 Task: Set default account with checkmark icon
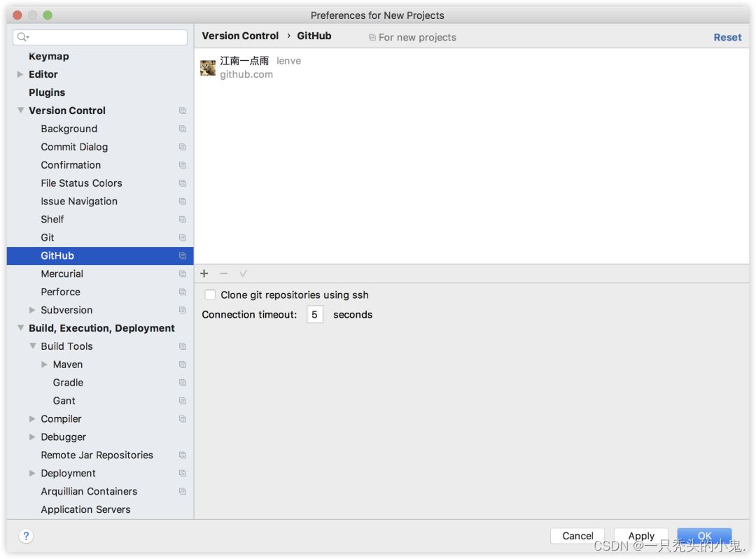pos(243,274)
